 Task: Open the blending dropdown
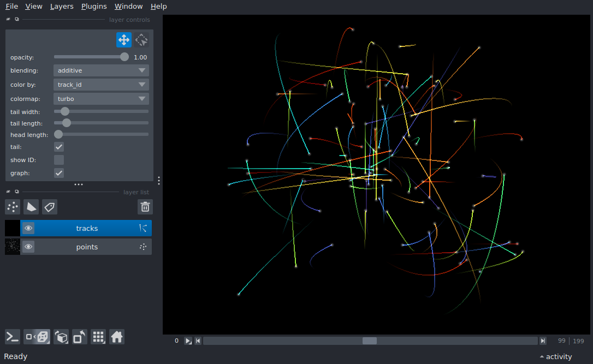click(101, 70)
